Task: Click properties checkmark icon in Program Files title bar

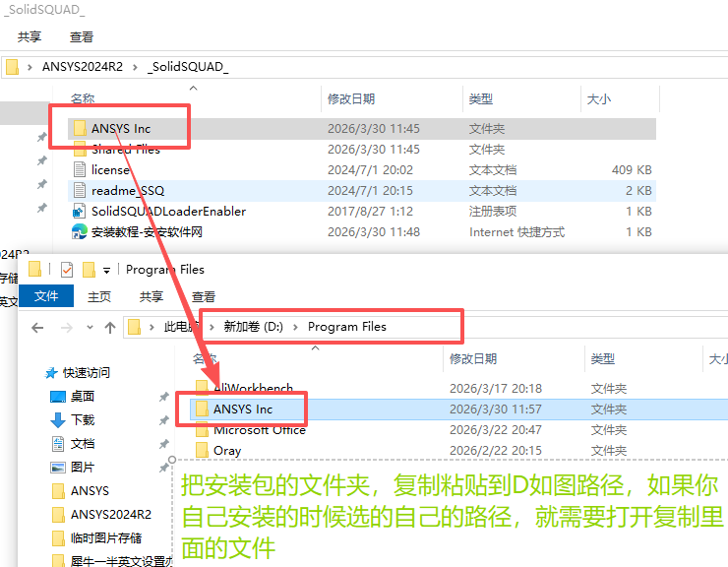Action: point(67,270)
